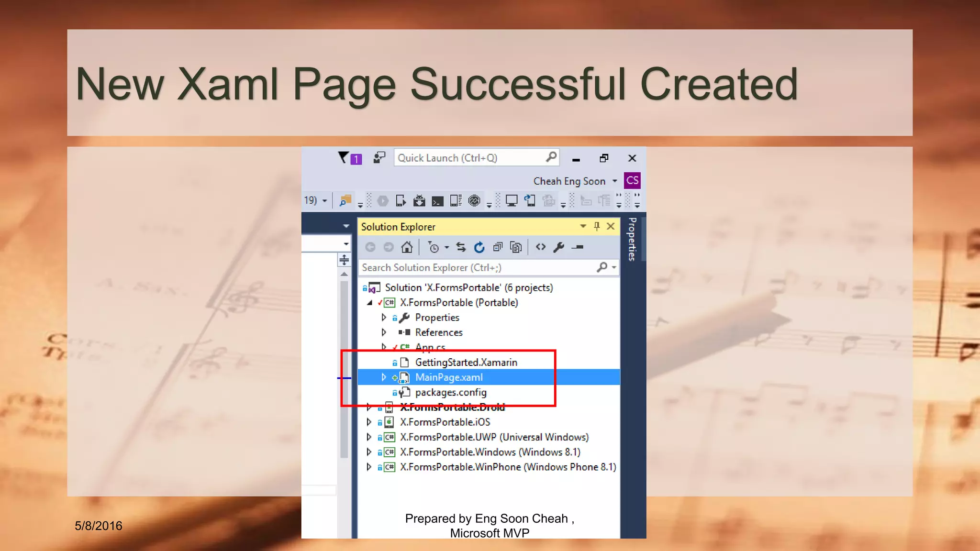Image resolution: width=980 pixels, height=551 pixels.
Task: Expand the References node
Action: [384, 332]
